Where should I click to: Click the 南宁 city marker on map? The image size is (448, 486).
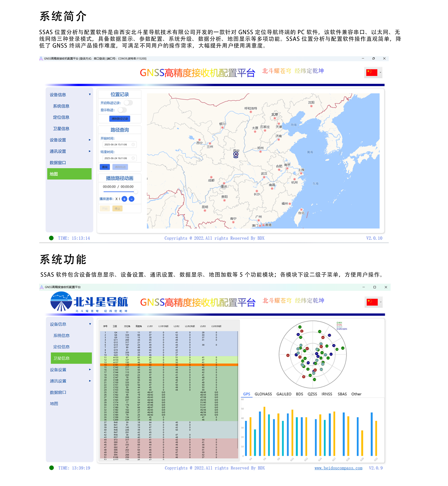pos(233,222)
